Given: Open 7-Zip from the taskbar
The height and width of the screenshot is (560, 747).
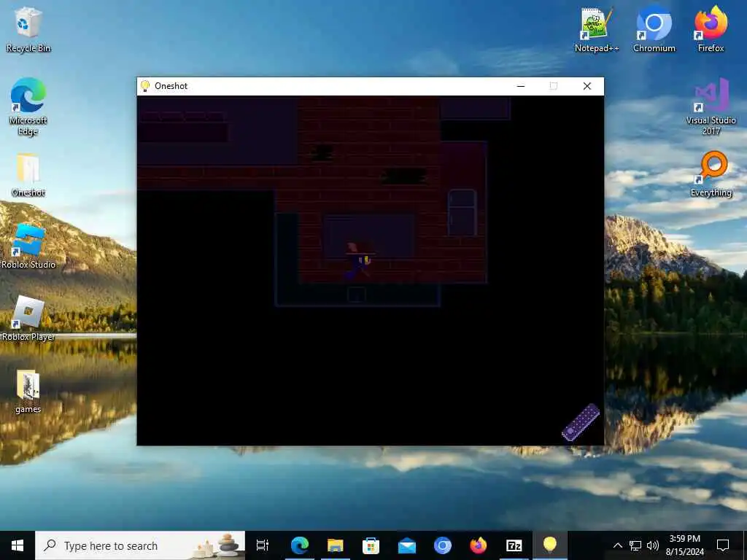Looking at the screenshot, I should coord(514,545).
